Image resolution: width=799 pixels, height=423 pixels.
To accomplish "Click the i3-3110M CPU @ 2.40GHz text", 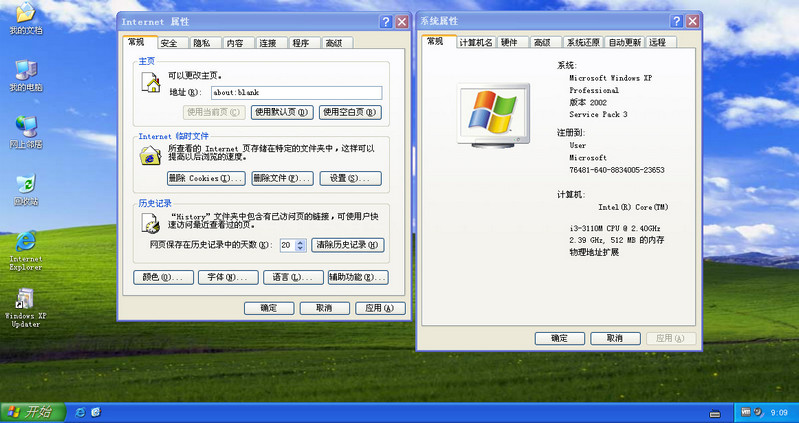I will pos(615,228).
